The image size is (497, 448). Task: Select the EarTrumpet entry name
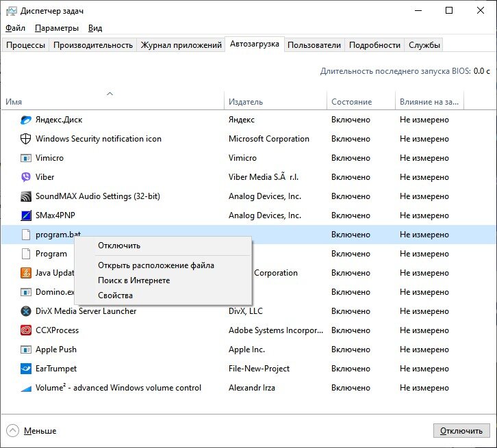(x=56, y=369)
